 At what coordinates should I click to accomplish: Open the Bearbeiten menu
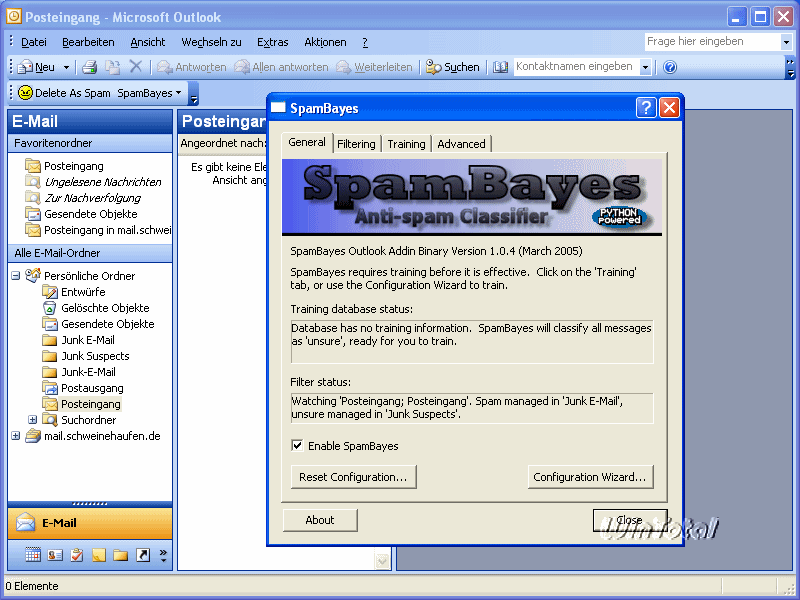[88, 42]
